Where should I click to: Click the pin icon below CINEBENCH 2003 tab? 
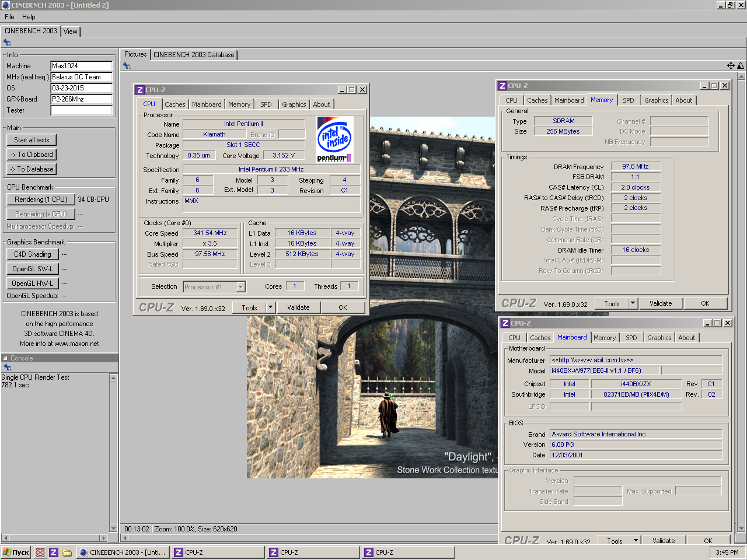[x=7, y=43]
